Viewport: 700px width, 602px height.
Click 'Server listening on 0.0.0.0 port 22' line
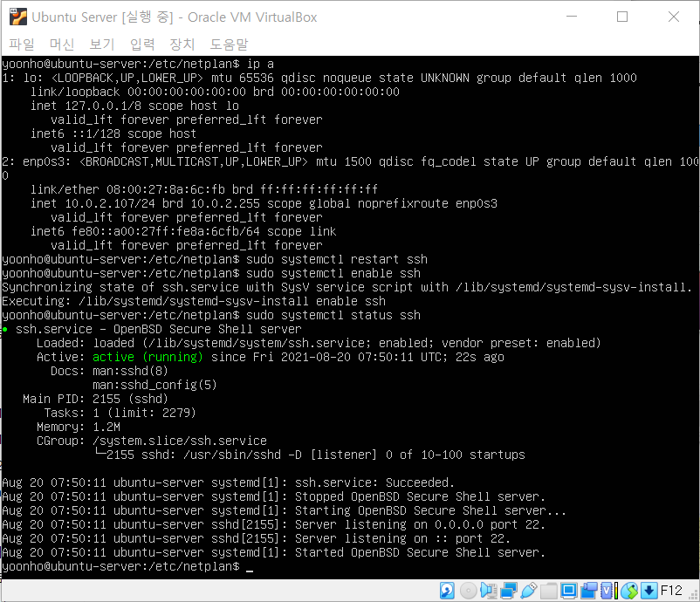(x=420, y=524)
